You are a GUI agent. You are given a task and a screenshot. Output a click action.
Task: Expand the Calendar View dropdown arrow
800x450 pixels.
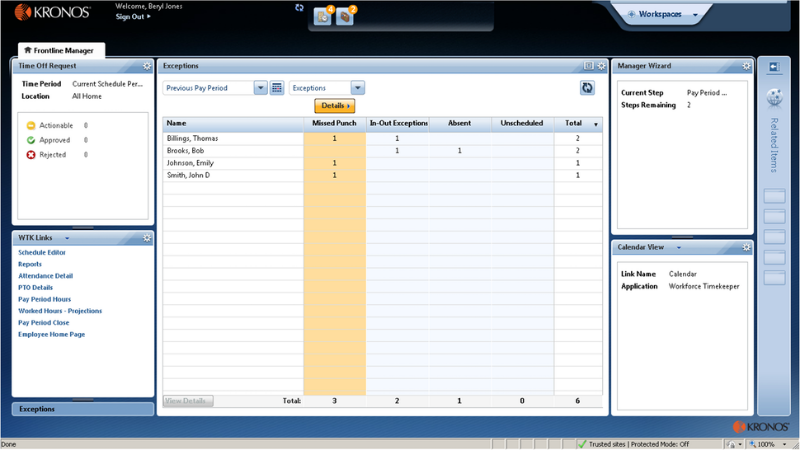[x=679, y=248]
